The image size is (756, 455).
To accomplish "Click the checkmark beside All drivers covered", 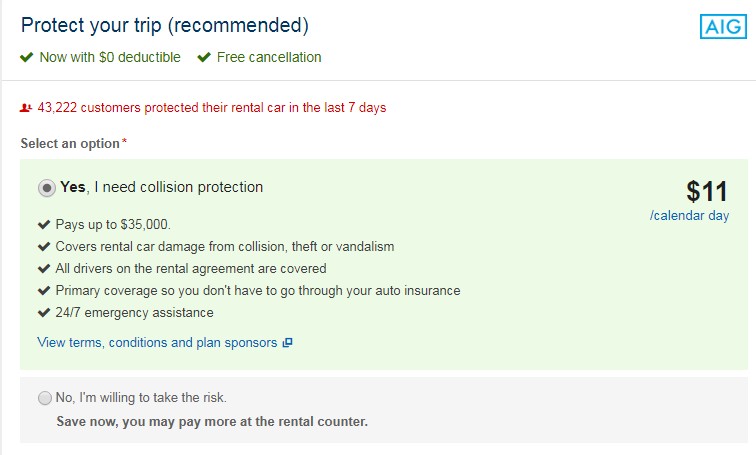I will point(44,268).
